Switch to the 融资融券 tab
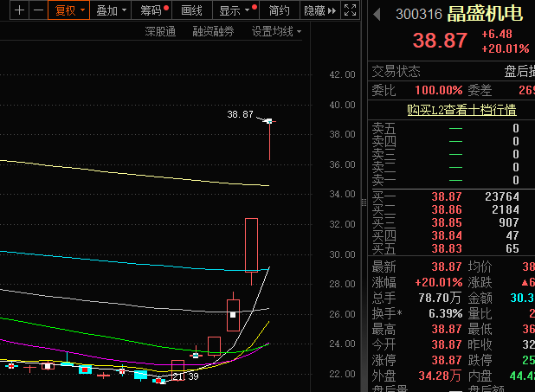Viewport: 535px width, 392px height. 213,32
